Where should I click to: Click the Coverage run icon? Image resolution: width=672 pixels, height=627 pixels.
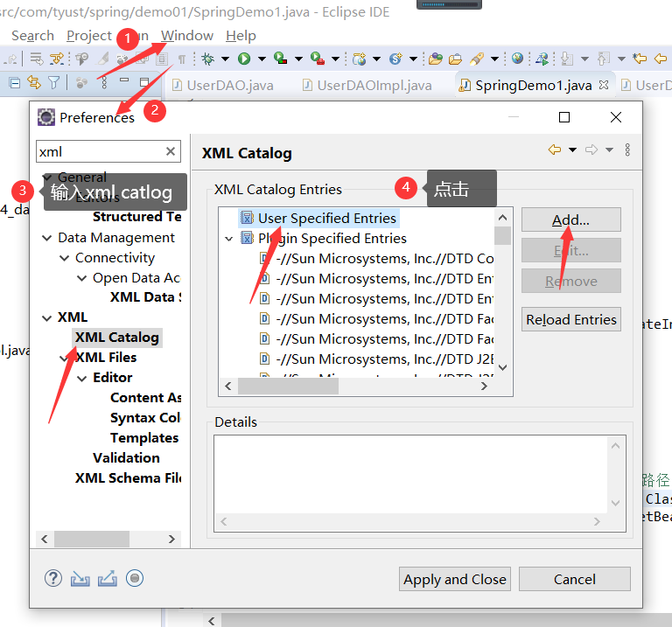(280, 59)
